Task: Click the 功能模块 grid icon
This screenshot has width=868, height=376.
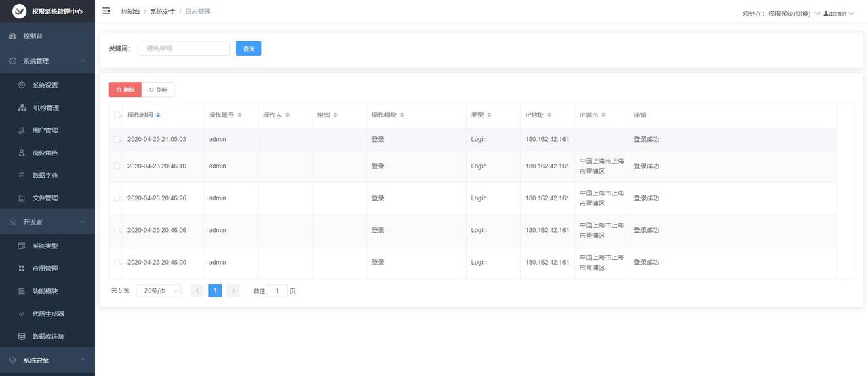Action: [x=22, y=291]
